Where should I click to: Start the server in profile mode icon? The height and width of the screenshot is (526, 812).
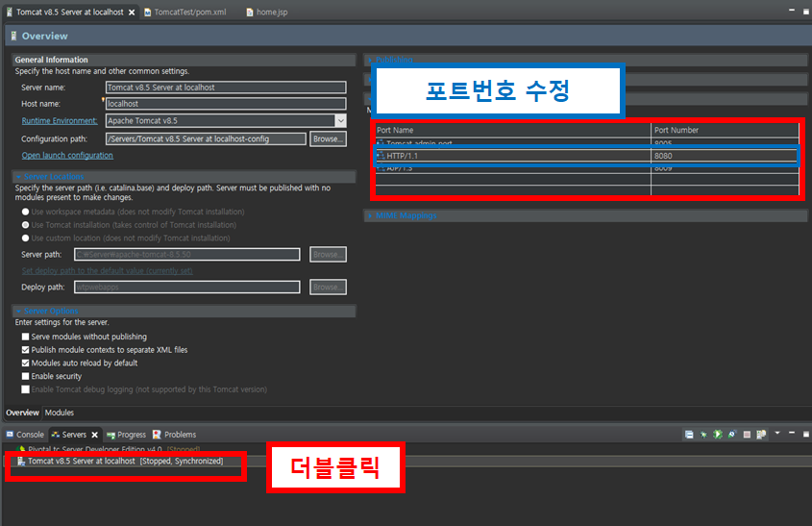coord(731,435)
